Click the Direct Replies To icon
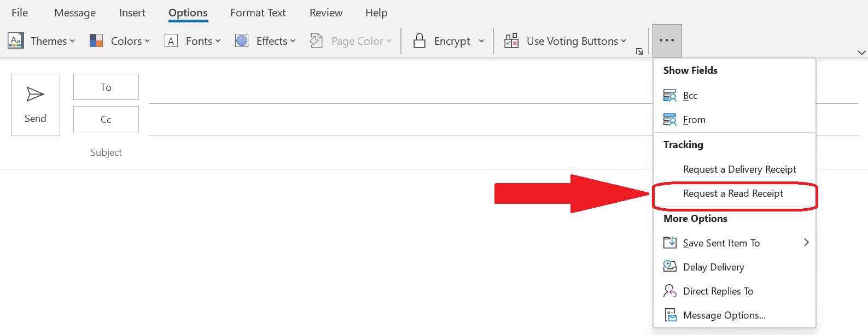Viewport: 868px width, 335px height. click(670, 291)
